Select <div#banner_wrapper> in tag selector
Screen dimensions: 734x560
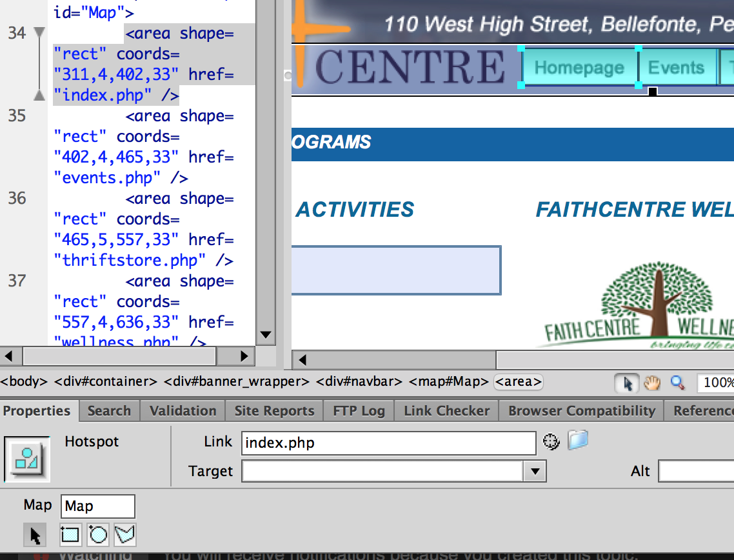click(237, 381)
